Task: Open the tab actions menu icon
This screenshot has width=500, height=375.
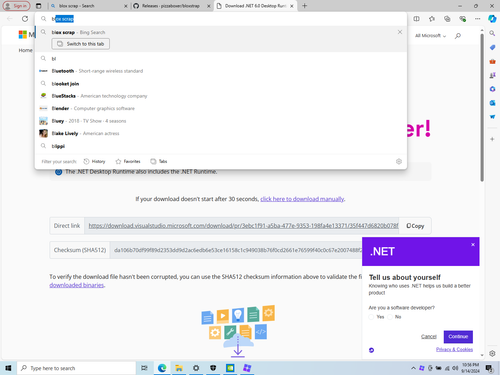Action: pos(39,6)
